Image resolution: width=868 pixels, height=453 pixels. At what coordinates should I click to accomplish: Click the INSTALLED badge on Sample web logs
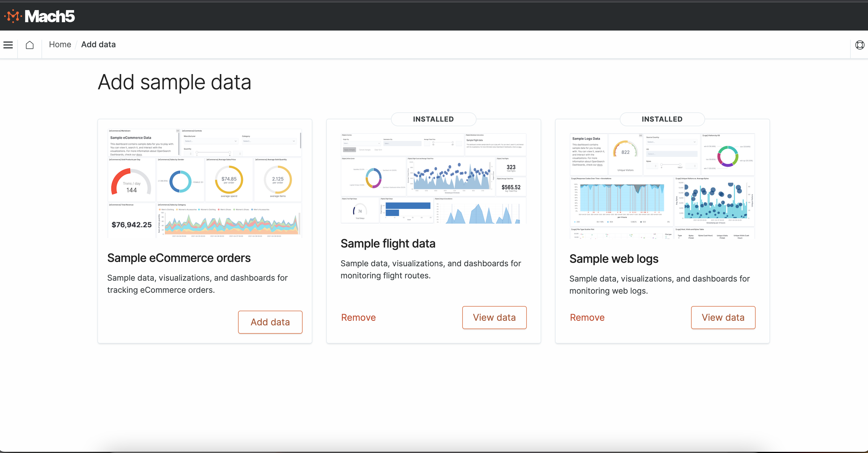[662, 119]
